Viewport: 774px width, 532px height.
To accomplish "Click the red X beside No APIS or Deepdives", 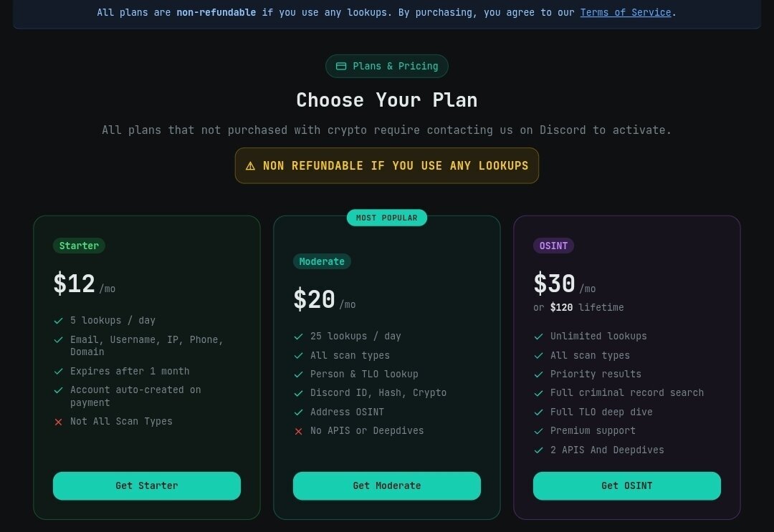I will click(299, 431).
